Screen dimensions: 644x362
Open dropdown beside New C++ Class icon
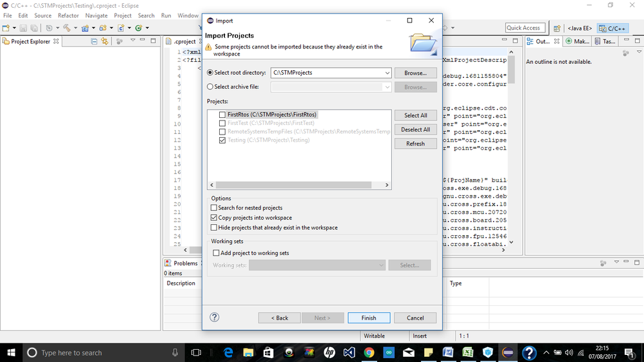coord(148,28)
